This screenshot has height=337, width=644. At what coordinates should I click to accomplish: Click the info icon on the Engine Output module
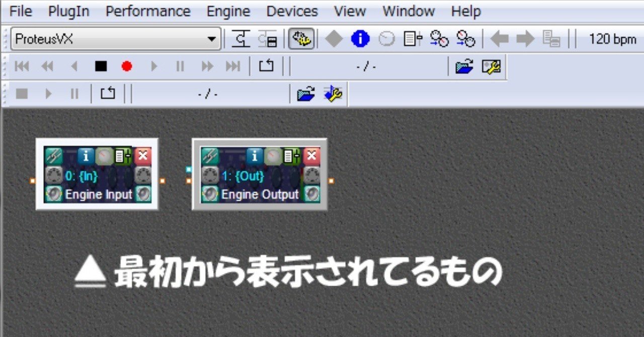[x=254, y=156]
